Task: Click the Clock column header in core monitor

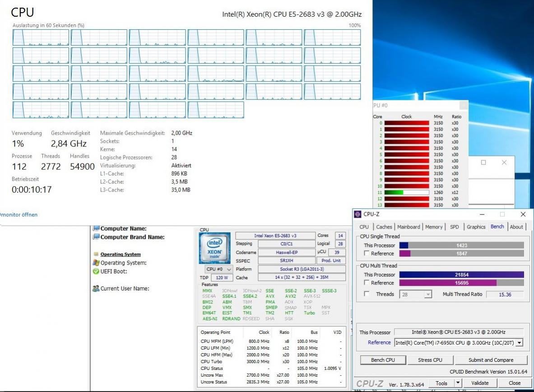Action: (406, 117)
